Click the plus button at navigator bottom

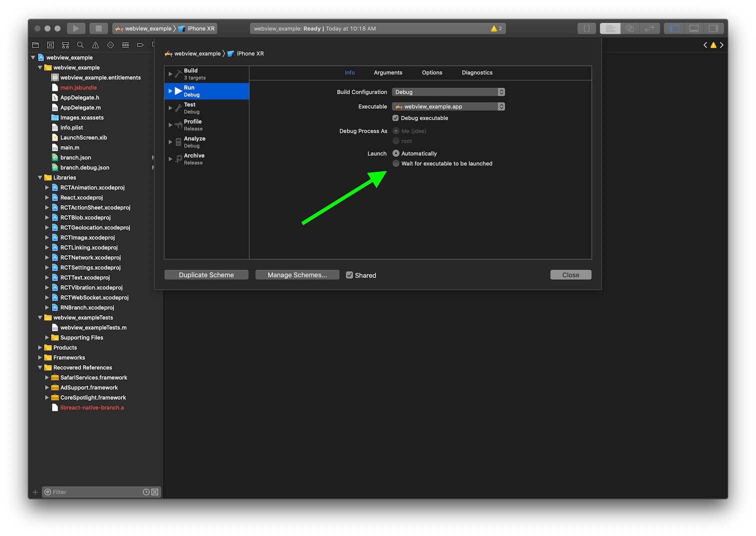pyautogui.click(x=35, y=492)
